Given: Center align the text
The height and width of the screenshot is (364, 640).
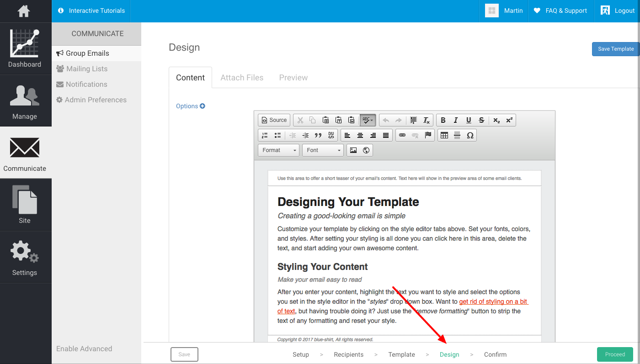Looking at the screenshot, I should pos(360,135).
